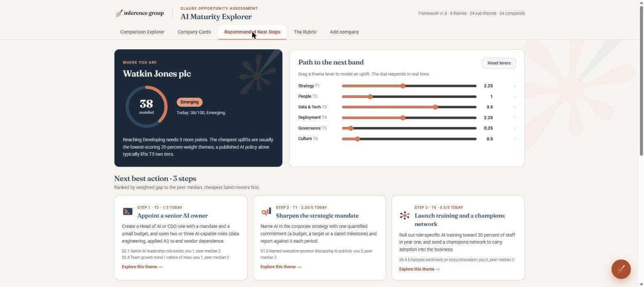Click the People T2 slider handle
Viewport: 644px width, 287px height.
click(x=370, y=96)
